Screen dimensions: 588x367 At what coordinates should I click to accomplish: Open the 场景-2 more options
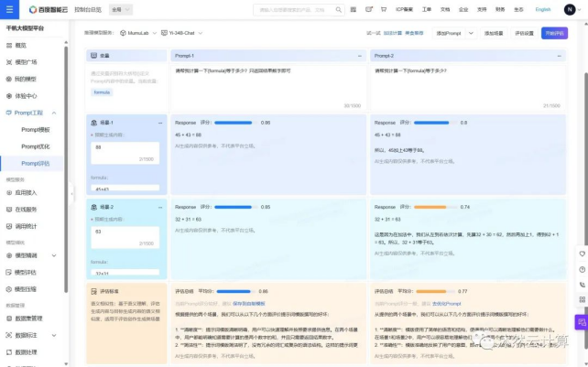click(x=160, y=208)
